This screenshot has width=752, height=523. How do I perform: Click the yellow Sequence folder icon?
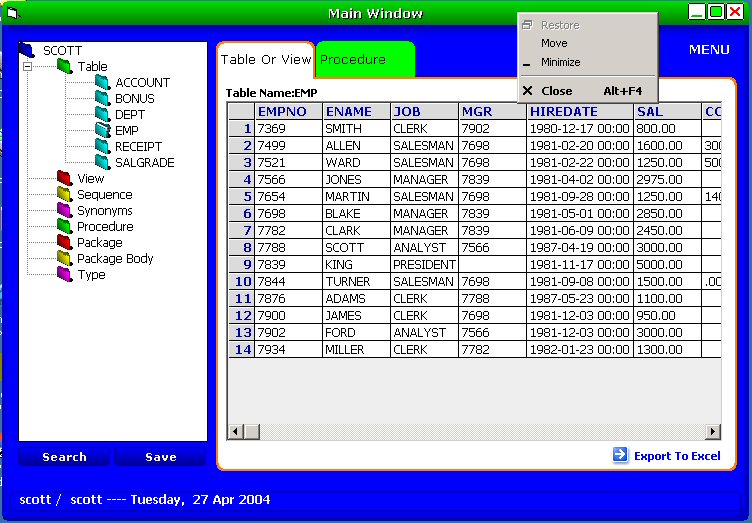[x=64, y=194]
